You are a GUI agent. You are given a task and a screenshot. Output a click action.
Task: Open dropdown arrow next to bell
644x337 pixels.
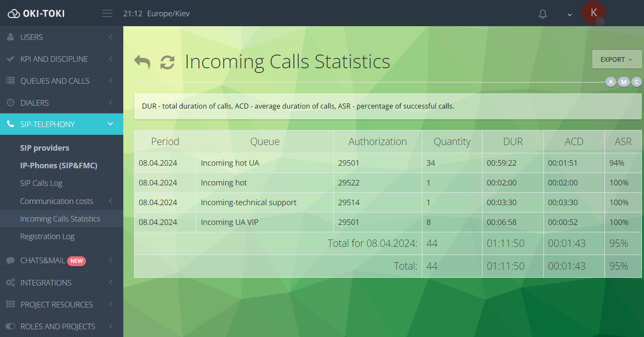point(570,15)
